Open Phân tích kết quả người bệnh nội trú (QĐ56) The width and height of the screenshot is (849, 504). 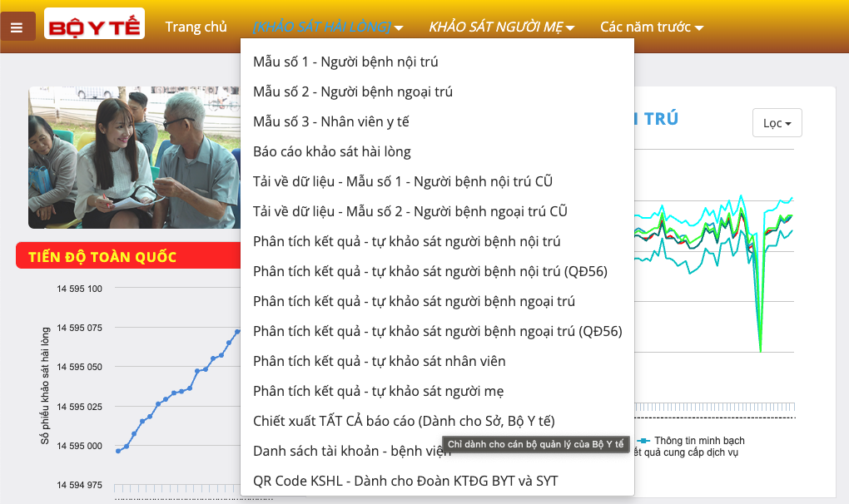[x=429, y=271]
